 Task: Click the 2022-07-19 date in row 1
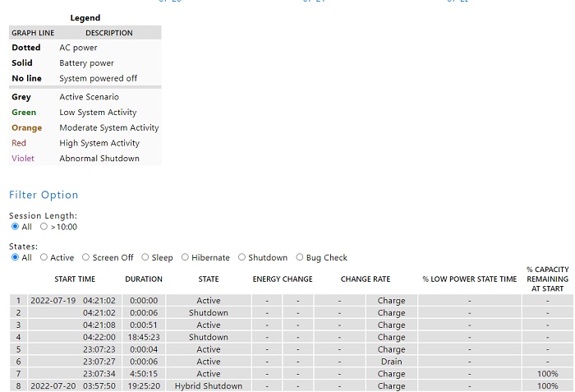(x=53, y=301)
